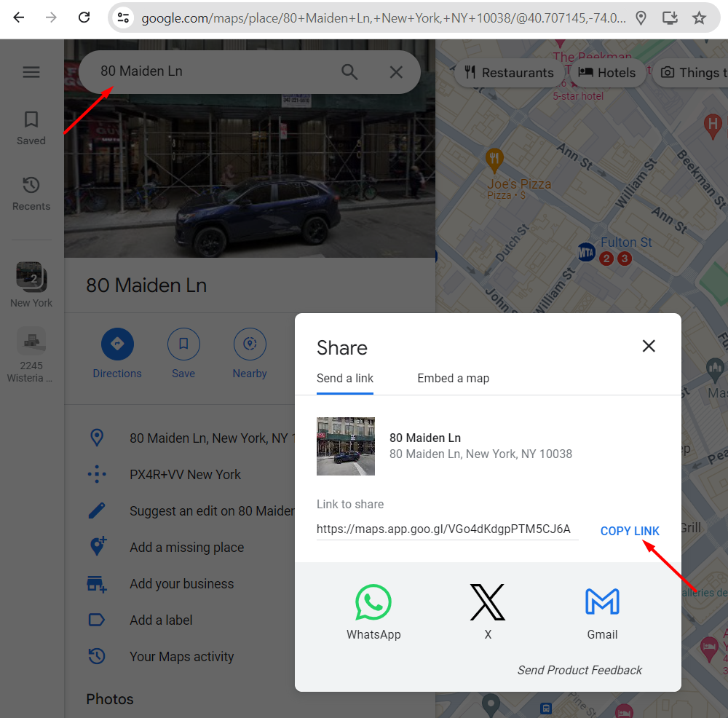Click the street view photo of 80 Maiden Ln

point(250,175)
